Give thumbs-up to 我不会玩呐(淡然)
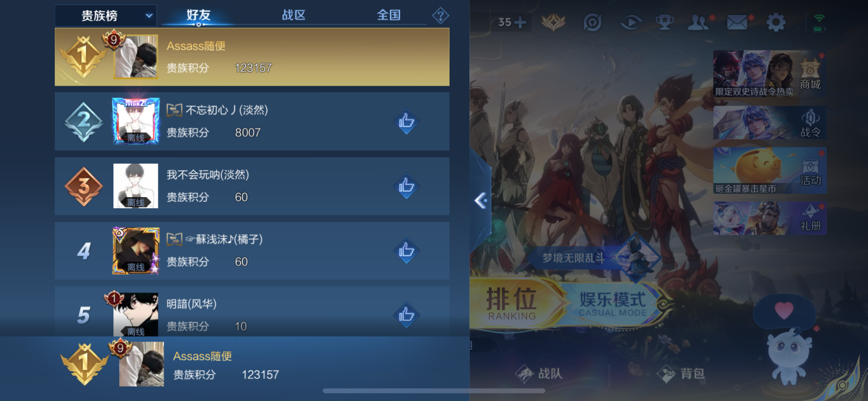 pyautogui.click(x=406, y=185)
